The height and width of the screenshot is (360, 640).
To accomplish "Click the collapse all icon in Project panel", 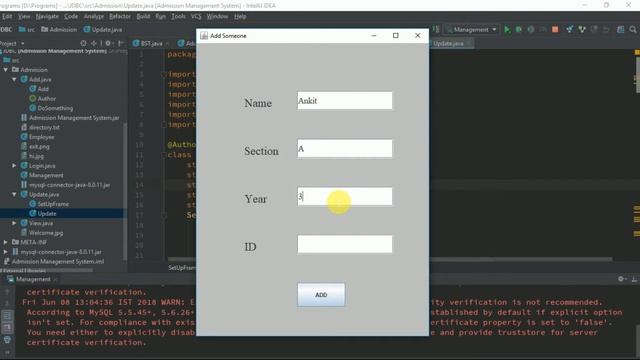I will pos(94,43).
